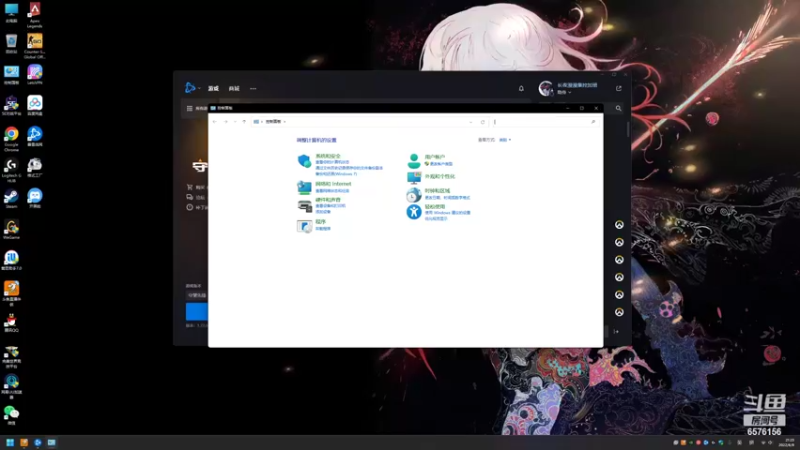This screenshot has height=450, width=800.
Task: Open Clock and Region icon
Action: coord(414,194)
